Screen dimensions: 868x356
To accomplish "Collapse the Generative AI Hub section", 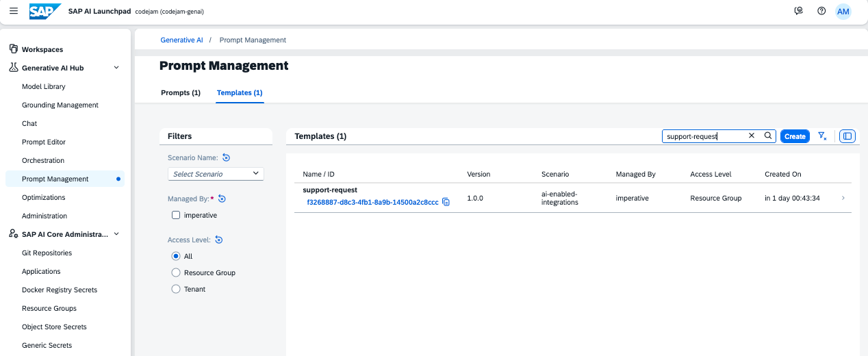I will pyautogui.click(x=116, y=68).
